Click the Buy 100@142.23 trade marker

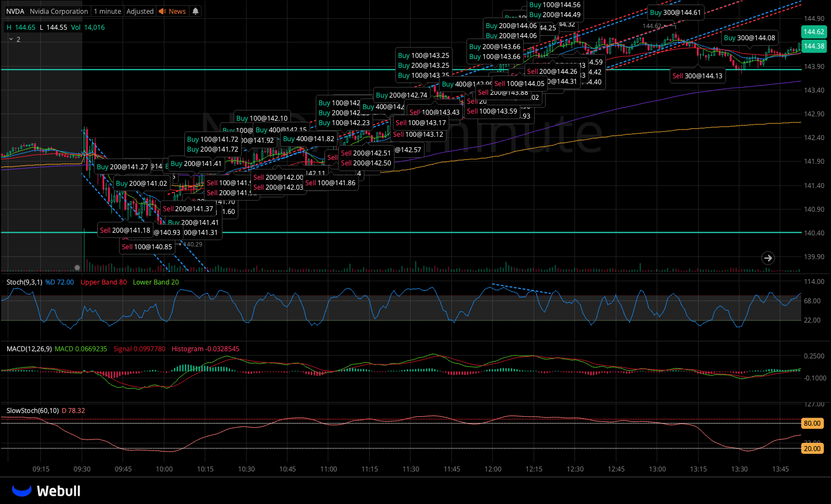(344, 123)
